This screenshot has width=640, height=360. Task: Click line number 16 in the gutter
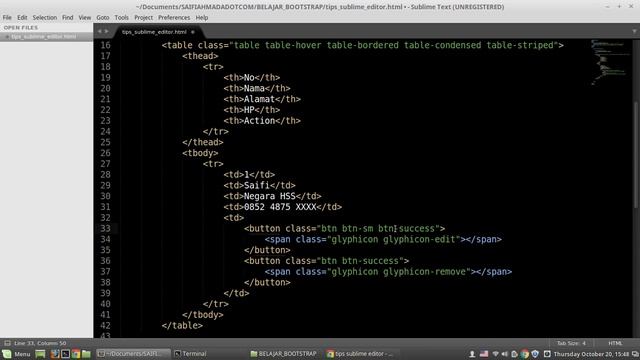click(105, 45)
